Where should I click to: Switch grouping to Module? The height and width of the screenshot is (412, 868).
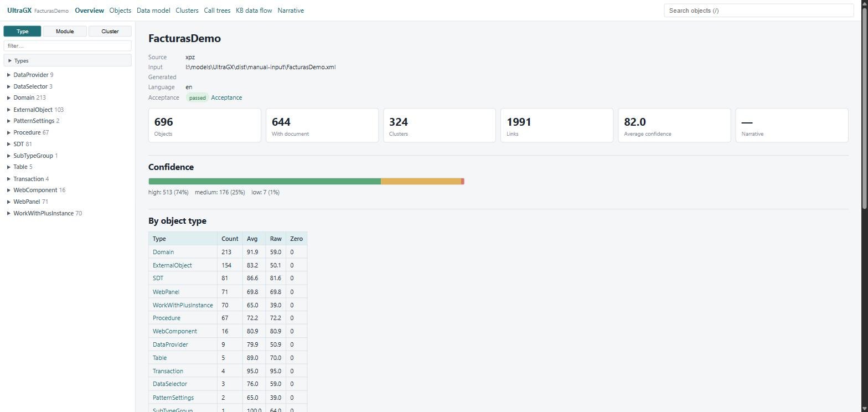pyautogui.click(x=65, y=31)
